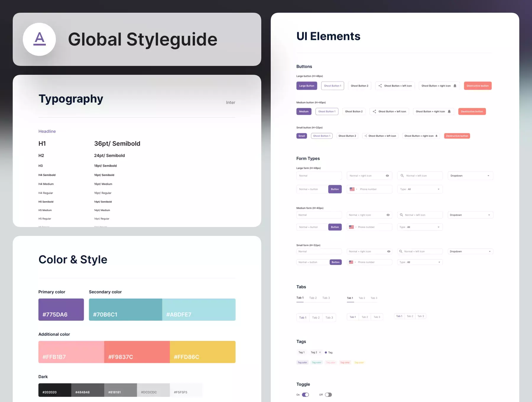Screen dimensions: 532x402
Task: Click the teal 'Tag color' chip
Action: [317, 362]
